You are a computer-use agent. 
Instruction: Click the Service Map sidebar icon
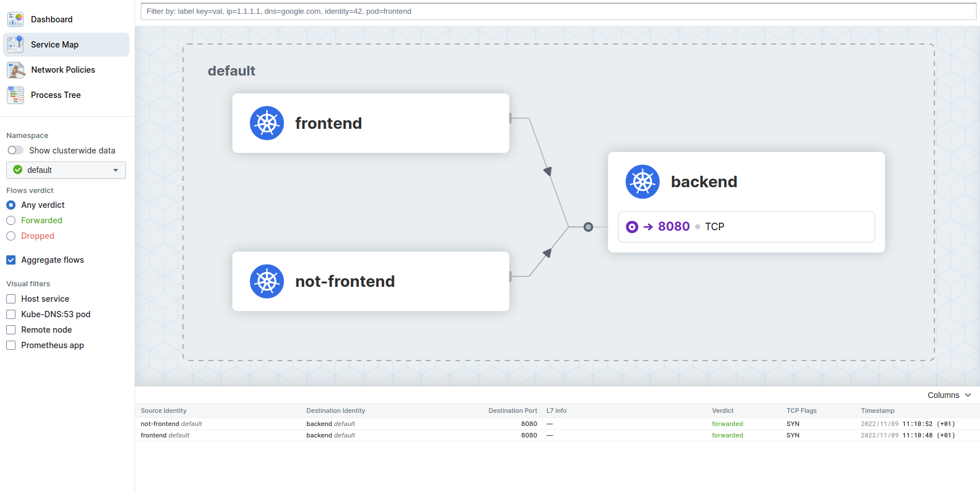coord(15,45)
